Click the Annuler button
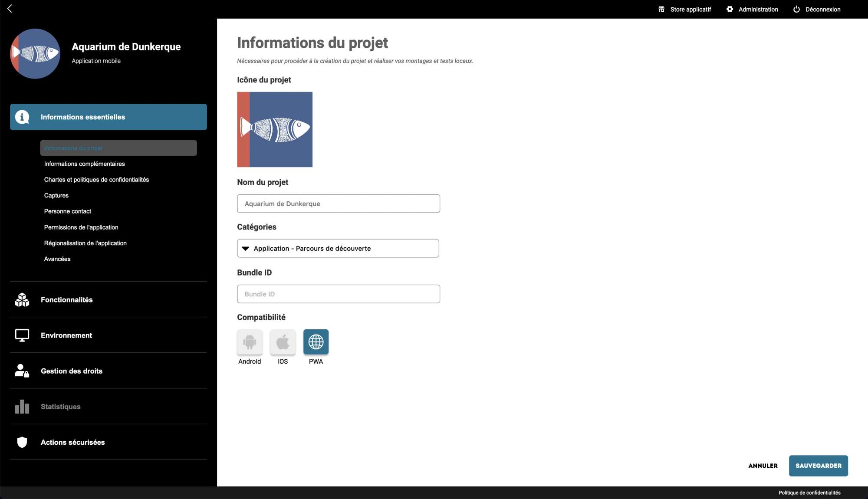The height and width of the screenshot is (499, 868). click(763, 466)
